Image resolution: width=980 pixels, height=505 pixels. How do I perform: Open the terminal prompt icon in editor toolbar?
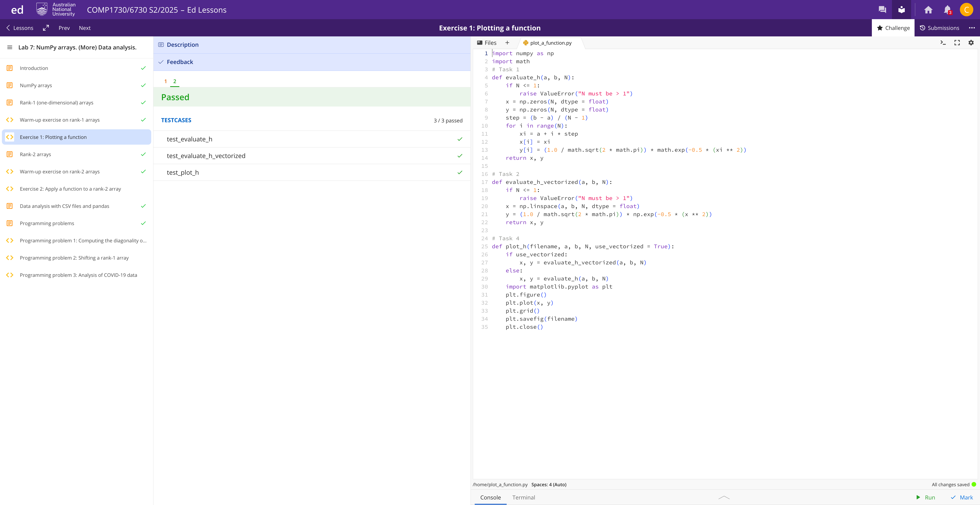tap(943, 43)
